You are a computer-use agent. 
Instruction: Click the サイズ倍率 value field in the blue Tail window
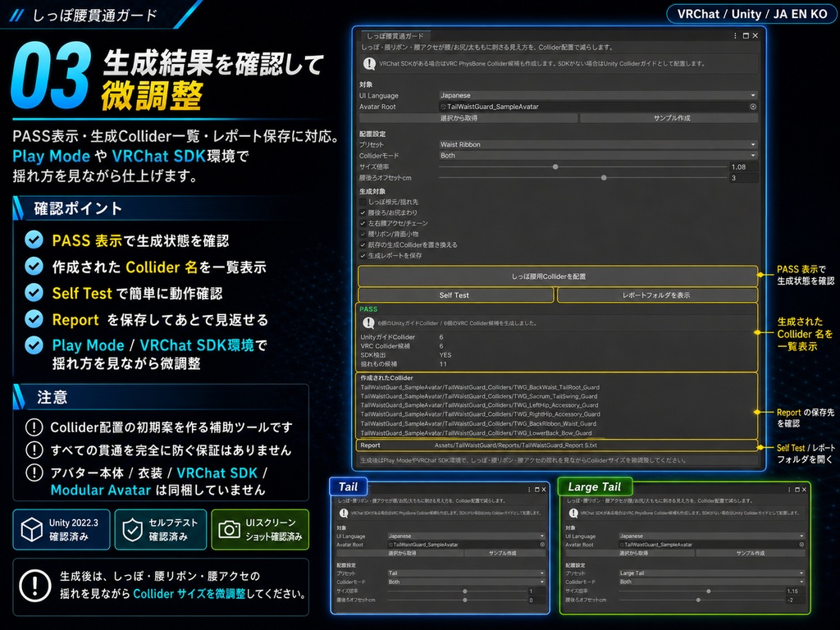click(x=536, y=591)
